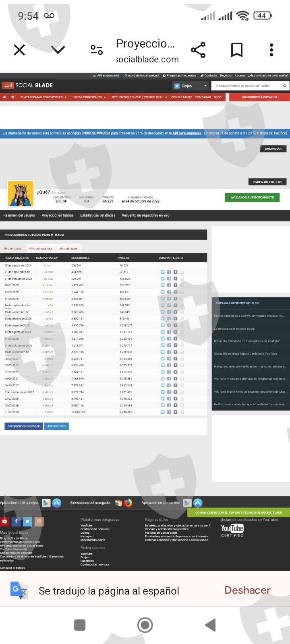Share the 1.427.471 row on Tumblr
The image size is (290, 644).
(x=176, y=285)
